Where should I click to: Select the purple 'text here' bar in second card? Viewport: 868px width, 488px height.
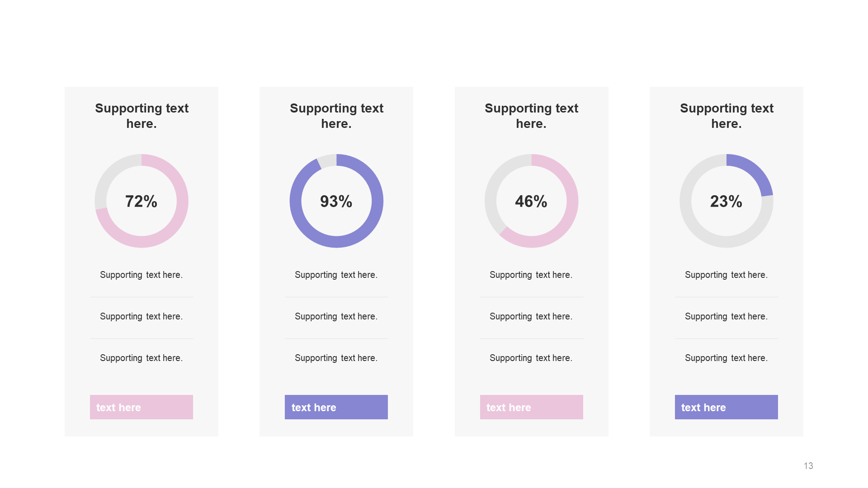pos(336,407)
